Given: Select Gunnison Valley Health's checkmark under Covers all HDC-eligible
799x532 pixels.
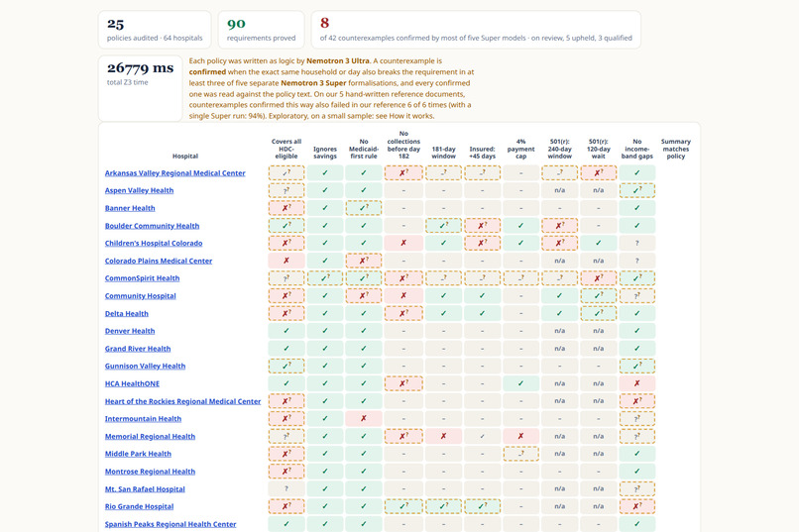Looking at the screenshot, I should [286, 366].
